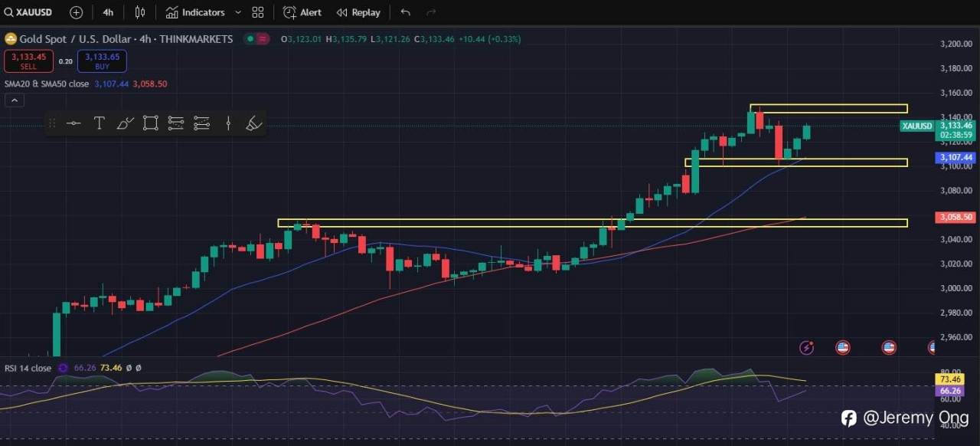Image resolution: width=980 pixels, height=446 pixels.
Task: Click the 3,180.00 price axis level
Action: click(955, 68)
